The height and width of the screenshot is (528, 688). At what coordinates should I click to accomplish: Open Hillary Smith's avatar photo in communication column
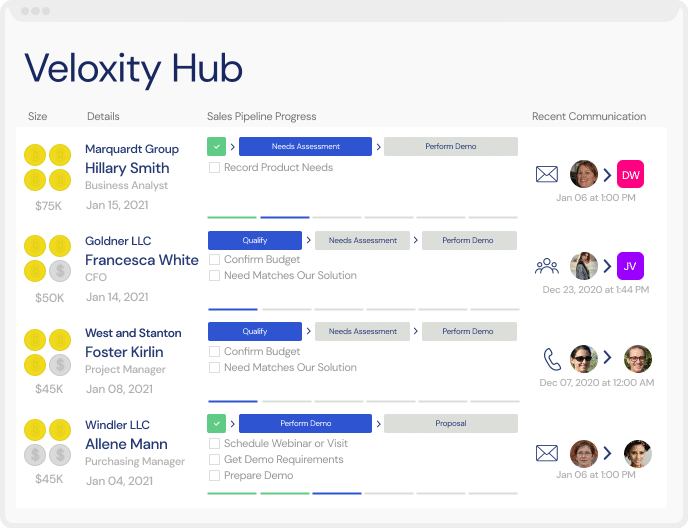[x=584, y=174]
